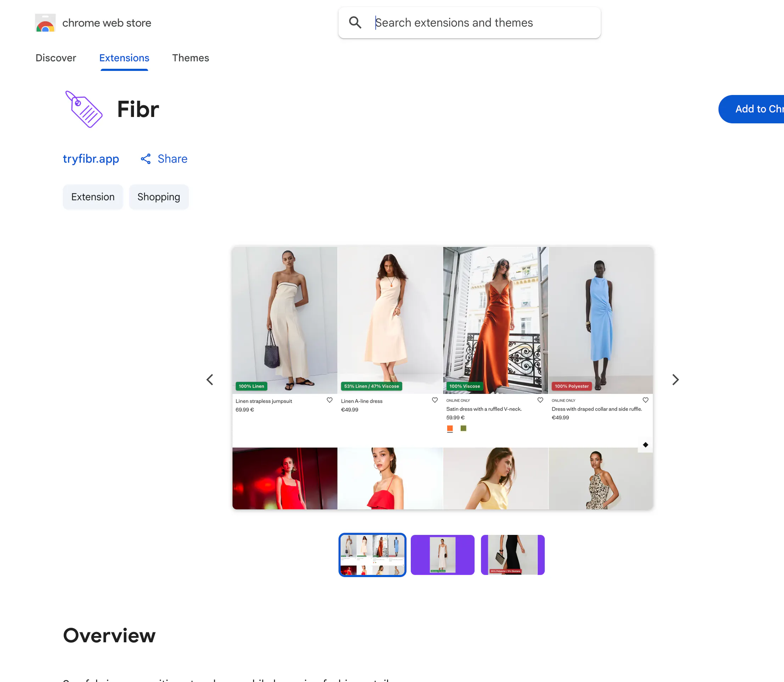Click the Share link text
The height and width of the screenshot is (682, 784).
tap(172, 159)
